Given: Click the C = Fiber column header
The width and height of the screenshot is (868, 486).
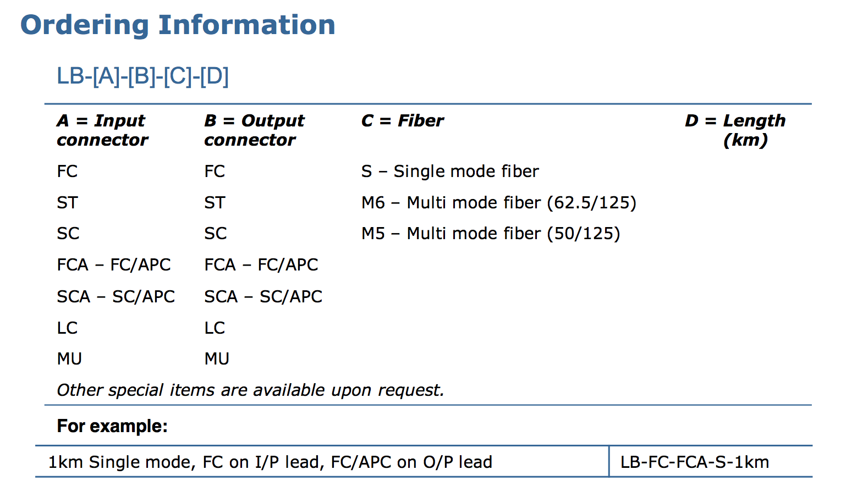Looking at the screenshot, I should click(402, 120).
